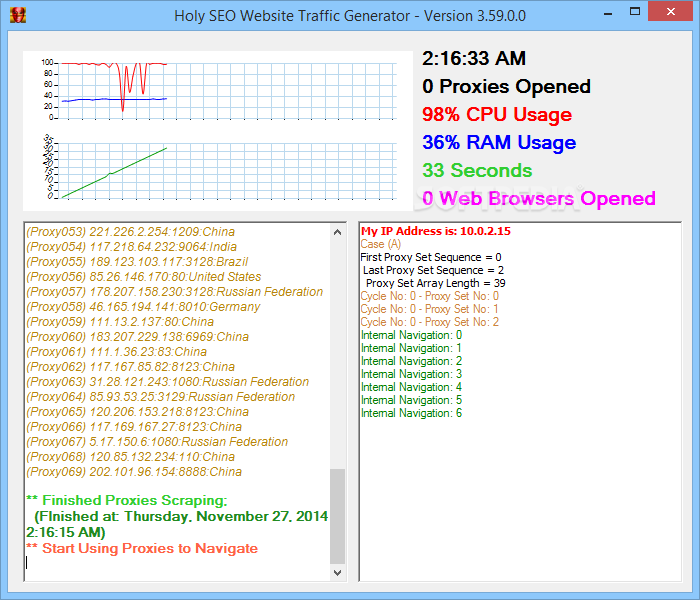The image size is (700, 600).
Task: Click the 2:16:33 AM clock label
Action: (474, 58)
